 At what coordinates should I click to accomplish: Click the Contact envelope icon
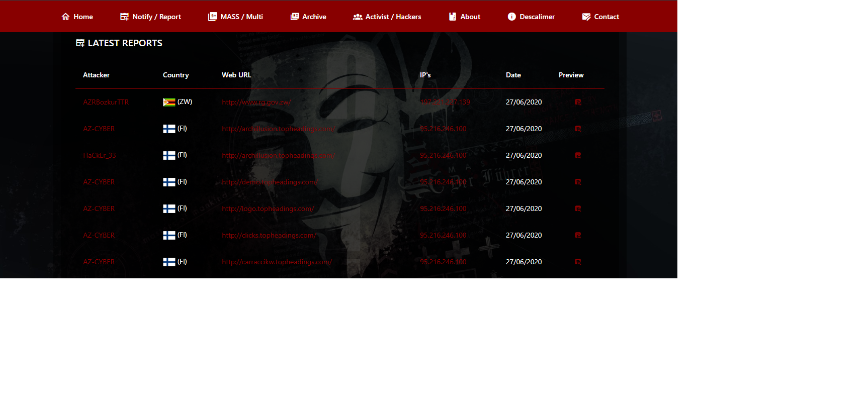[586, 17]
